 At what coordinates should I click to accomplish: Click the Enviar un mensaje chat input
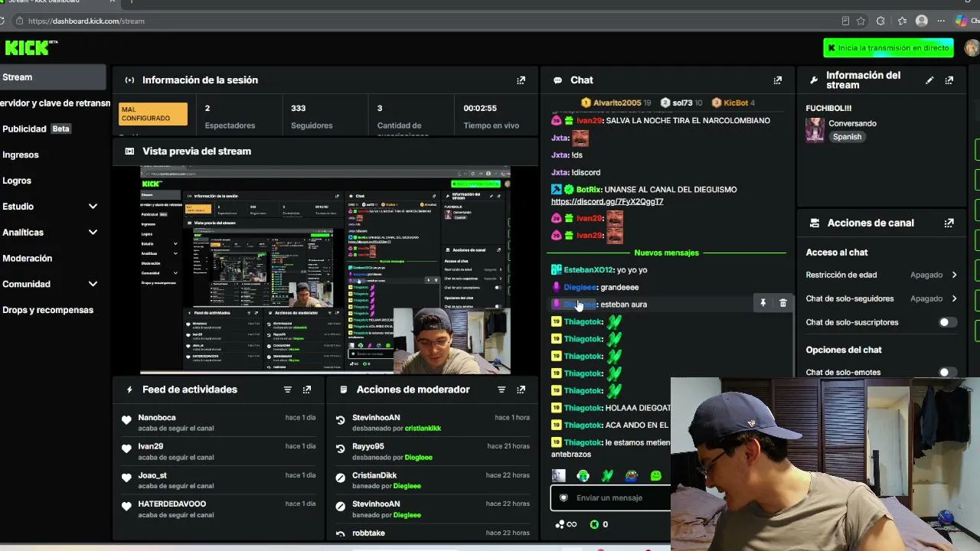click(610, 497)
